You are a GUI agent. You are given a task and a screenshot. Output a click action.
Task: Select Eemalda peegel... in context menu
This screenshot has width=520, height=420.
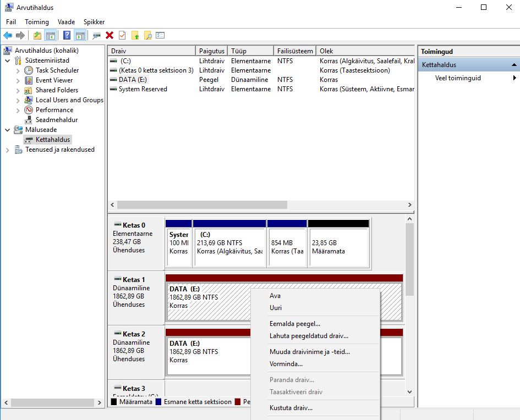294,324
